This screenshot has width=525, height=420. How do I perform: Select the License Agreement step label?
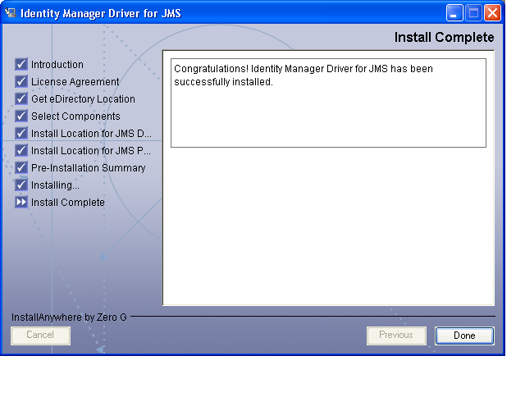(75, 82)
